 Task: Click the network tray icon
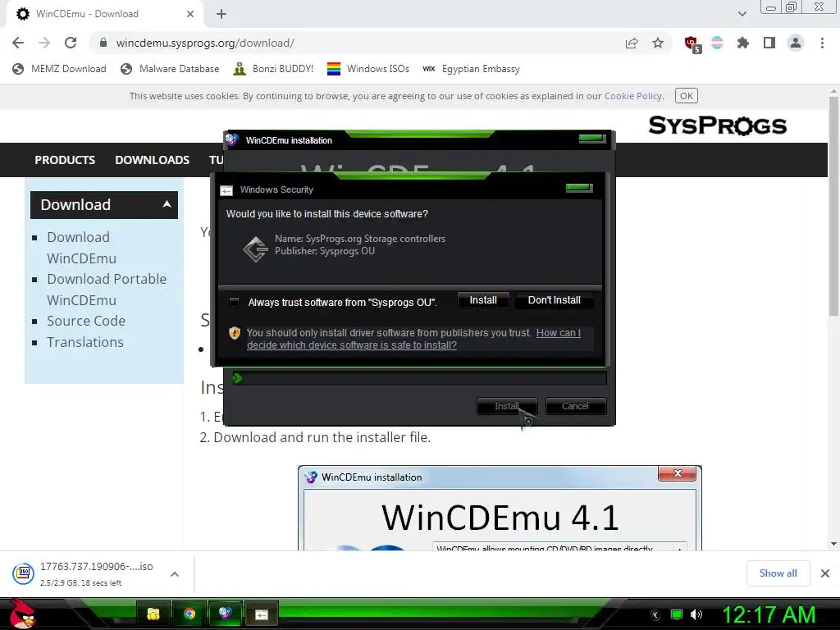click(x=677, y=615)
